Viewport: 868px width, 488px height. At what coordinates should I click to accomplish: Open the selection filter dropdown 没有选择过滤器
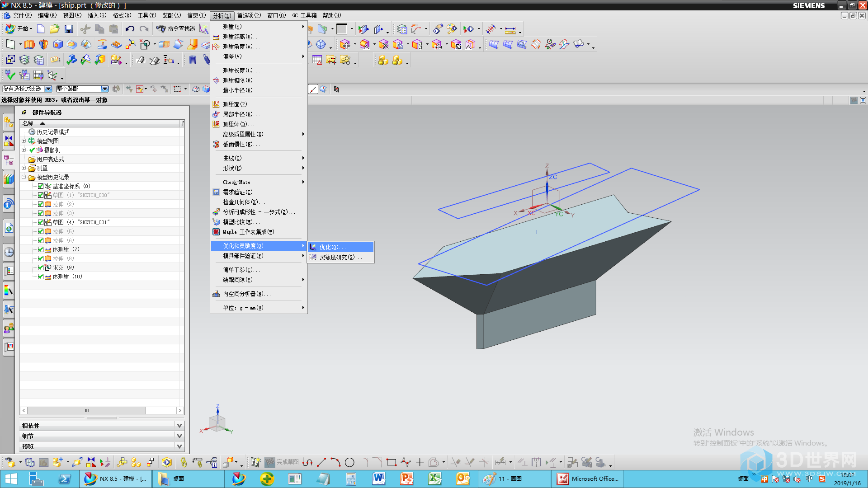pyautogui.click(x=48, y=89)
